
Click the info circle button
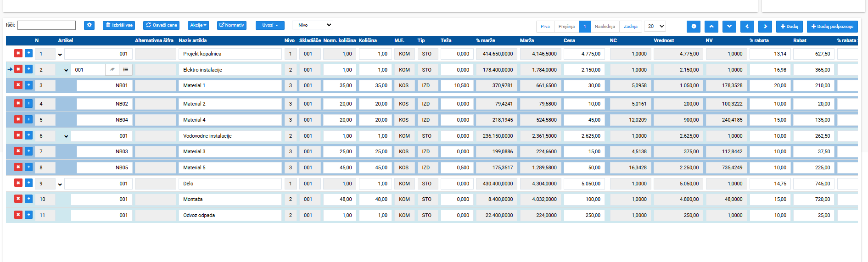click(694, 26)
